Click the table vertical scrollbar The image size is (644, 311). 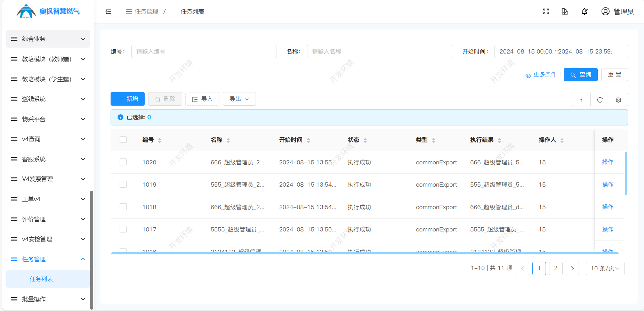click(x=626, y=173)
